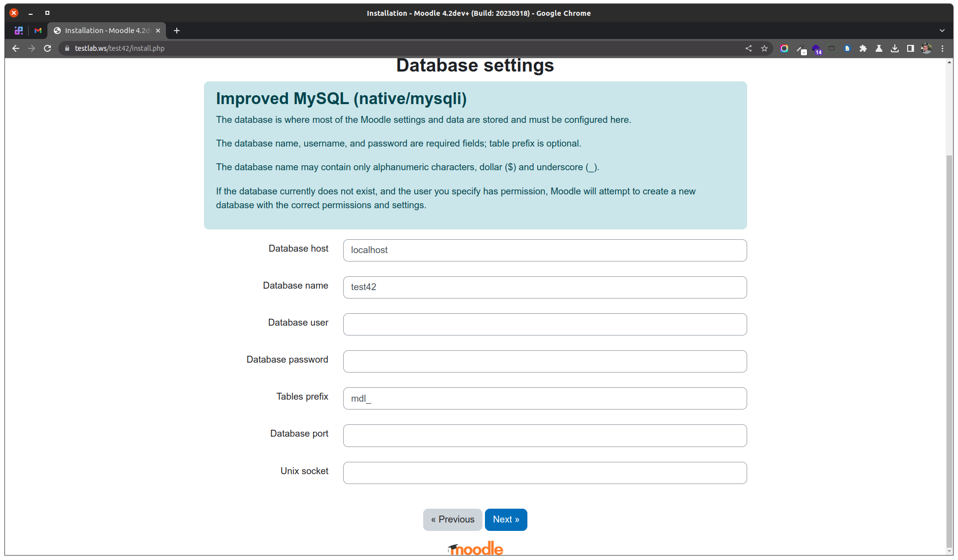958x560 pixels.
Task: Open the rainbow camera lens extension
Action: click(x=784, y=48)
